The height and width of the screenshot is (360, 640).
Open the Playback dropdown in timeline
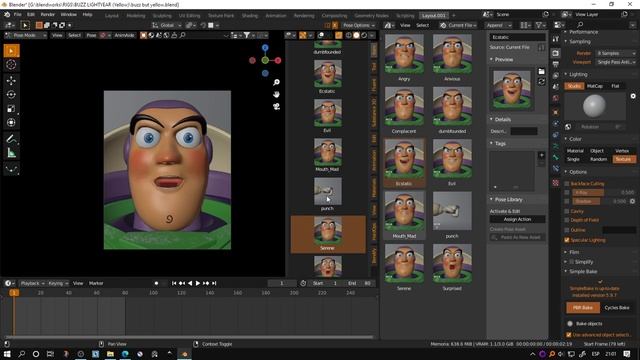(x=32, y=283)
